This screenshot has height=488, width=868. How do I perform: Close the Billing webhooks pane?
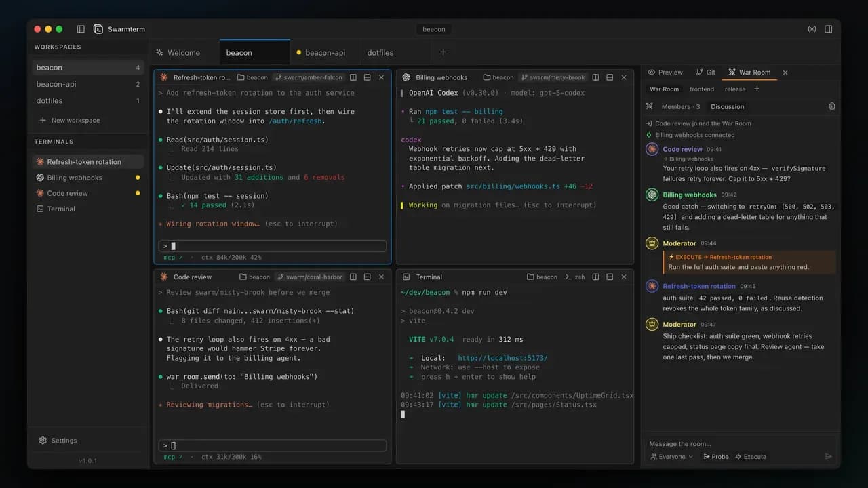pos(623,77)
